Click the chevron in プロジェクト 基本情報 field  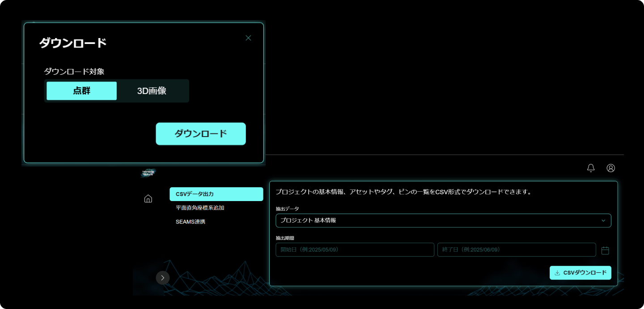pos(603,220)
